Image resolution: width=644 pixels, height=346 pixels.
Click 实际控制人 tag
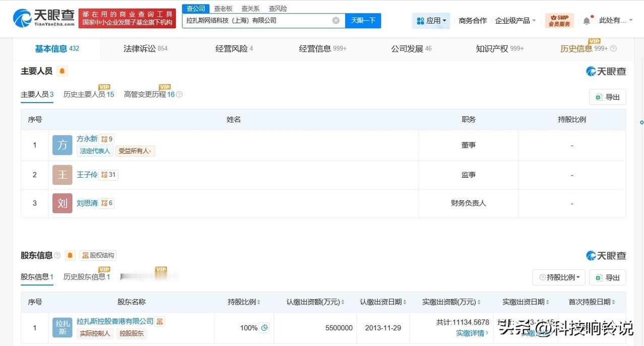95,333
